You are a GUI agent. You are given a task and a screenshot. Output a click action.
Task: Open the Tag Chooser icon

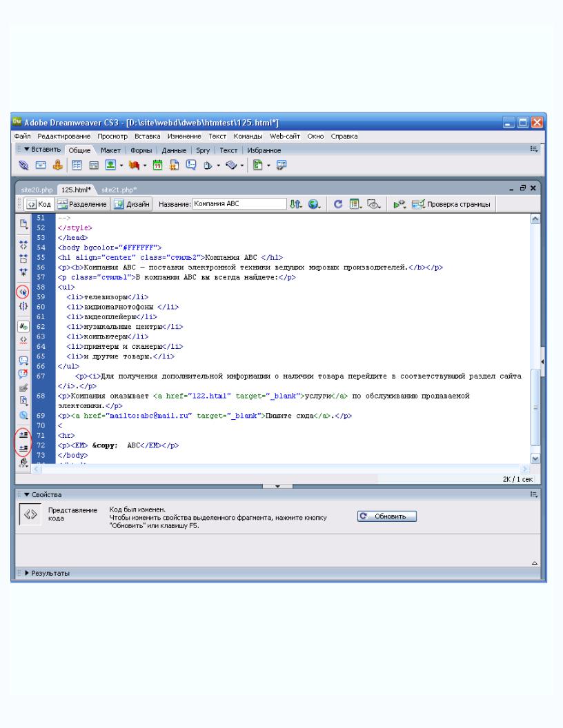[281, 165]
